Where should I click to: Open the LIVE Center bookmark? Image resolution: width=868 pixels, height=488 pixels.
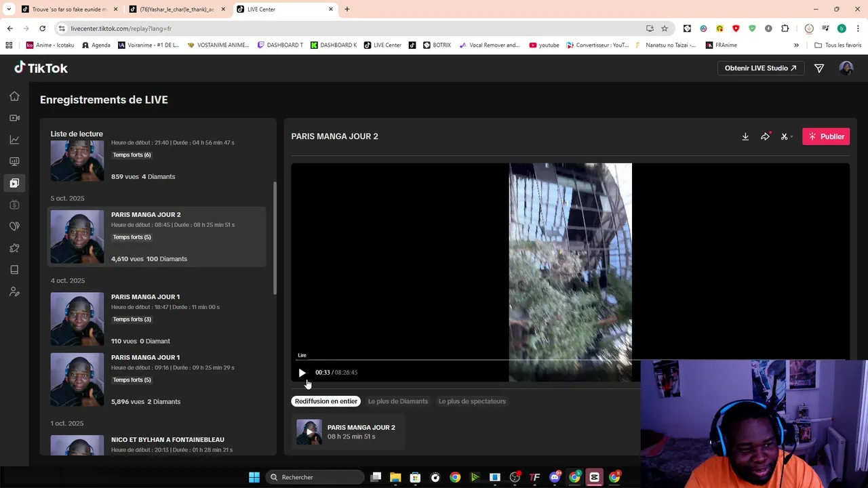[382, 45]
